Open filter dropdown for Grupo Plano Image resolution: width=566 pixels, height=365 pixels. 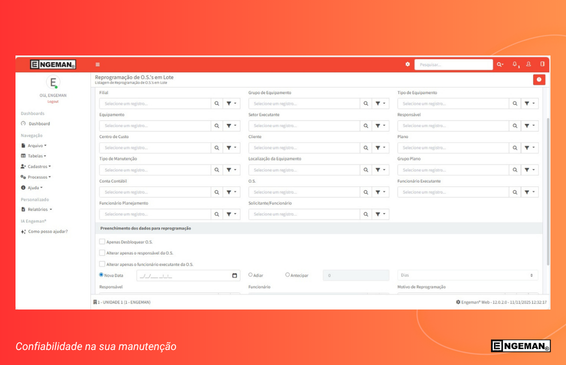(x=530, y=170)
